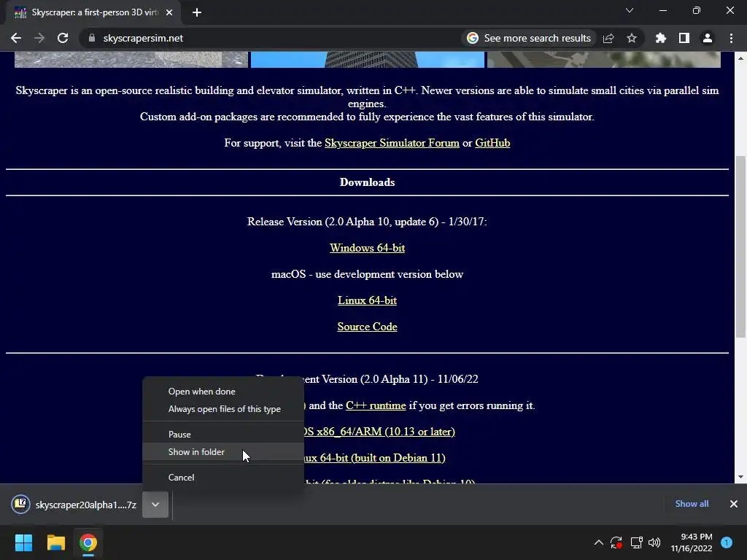Click the scrollbar up arrow
This screenshot has height=560, width=747.
coord(740,58)
